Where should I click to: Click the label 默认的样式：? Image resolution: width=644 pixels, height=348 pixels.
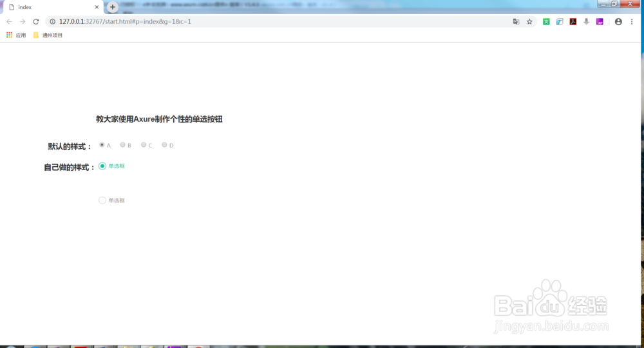(70, 147)
